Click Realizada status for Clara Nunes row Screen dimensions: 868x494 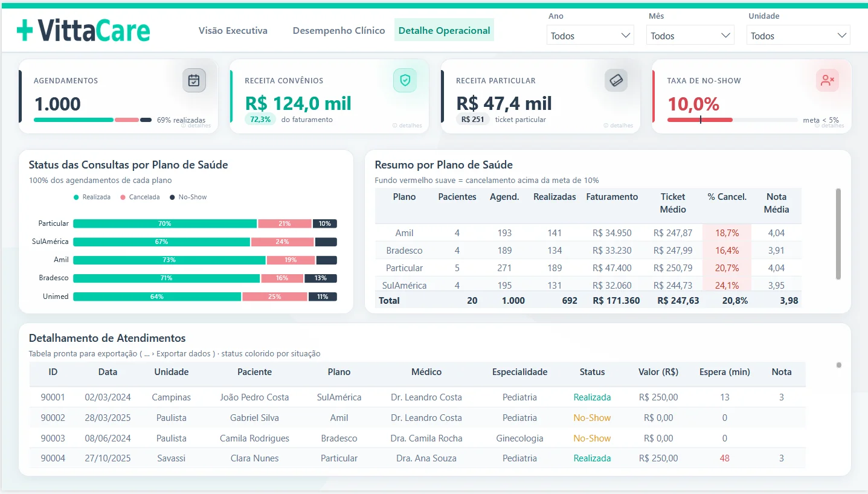pos(592,458)
